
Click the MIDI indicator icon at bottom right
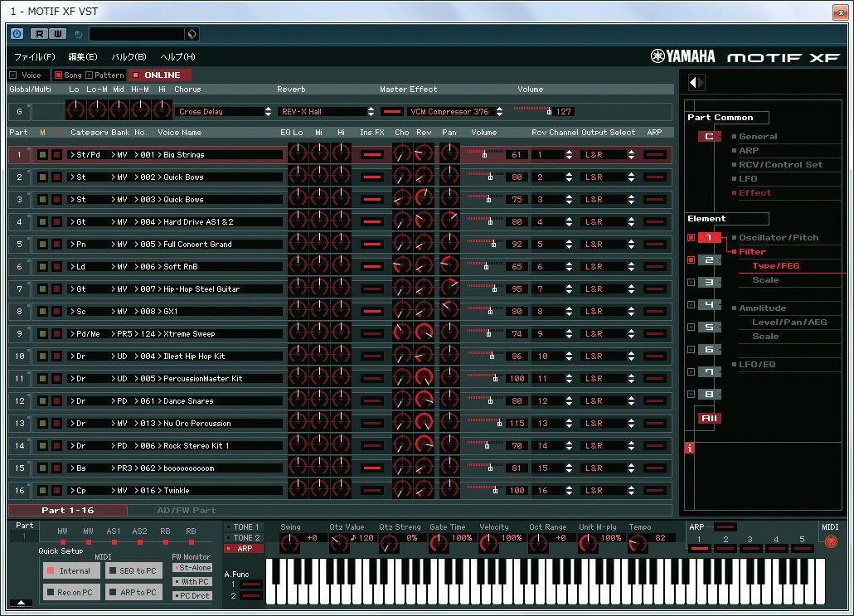click(x=830, y=543)
